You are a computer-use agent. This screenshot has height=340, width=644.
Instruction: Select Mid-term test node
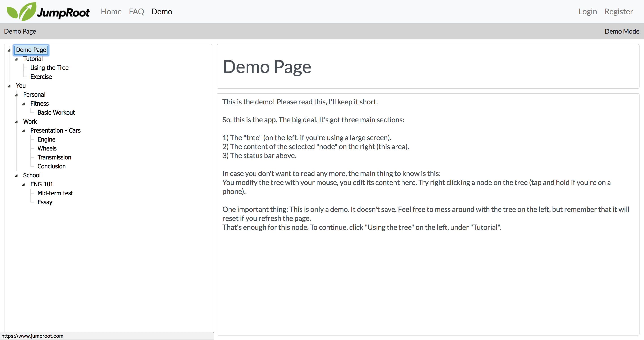55,193
